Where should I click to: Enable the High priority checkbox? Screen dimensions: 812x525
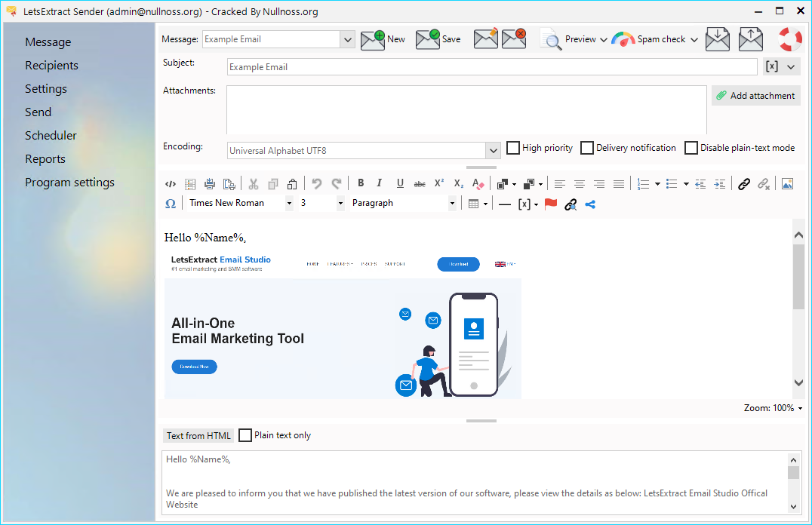pyautogui.click(x=512, y=148)
